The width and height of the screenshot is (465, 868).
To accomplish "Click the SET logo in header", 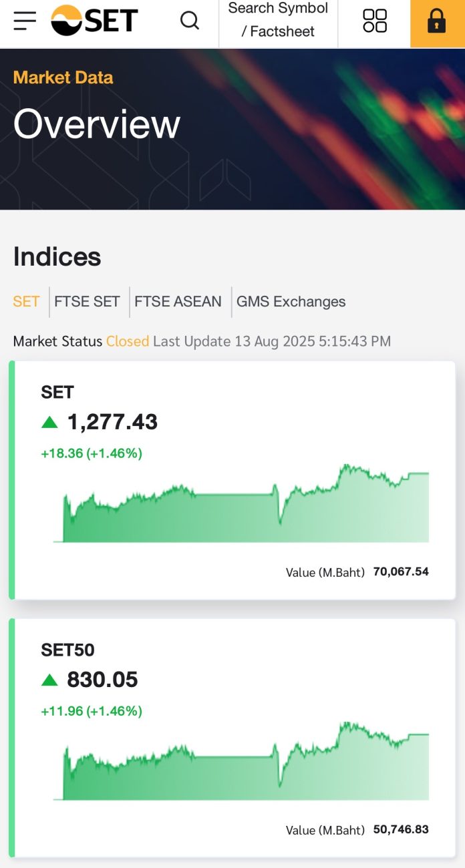I will [94, 21].
